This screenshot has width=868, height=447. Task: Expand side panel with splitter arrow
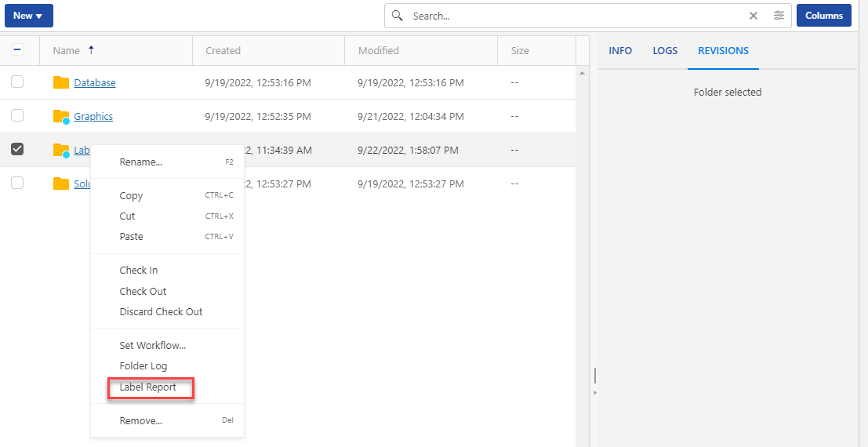click(x=595, y=391)
